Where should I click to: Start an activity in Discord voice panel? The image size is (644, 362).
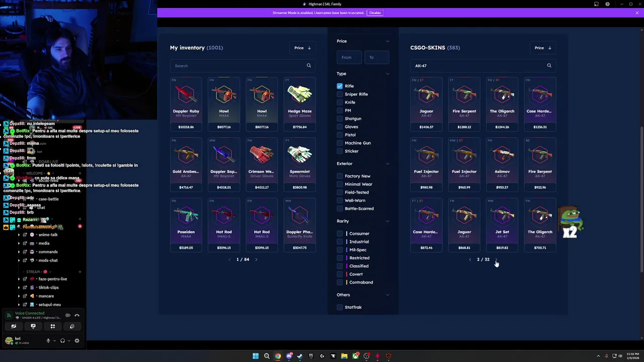click(x=52, y=326)
